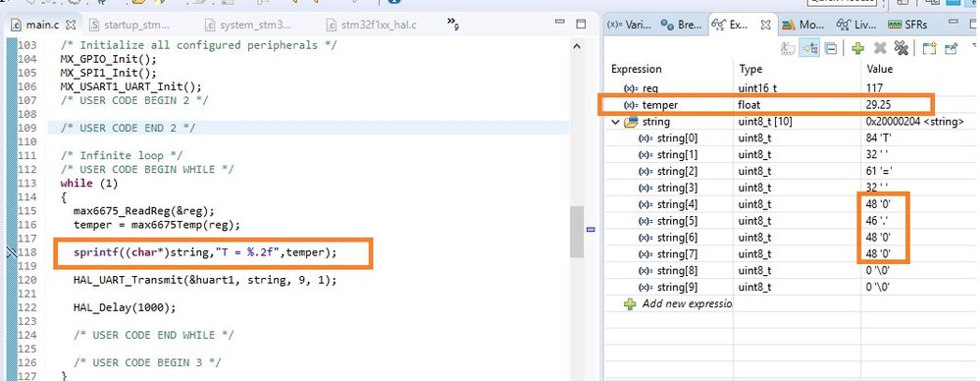Screen dimensions: 980x381
Task: Close the Expressions tab
Action: pyautogui.click(x=765, y=25)
